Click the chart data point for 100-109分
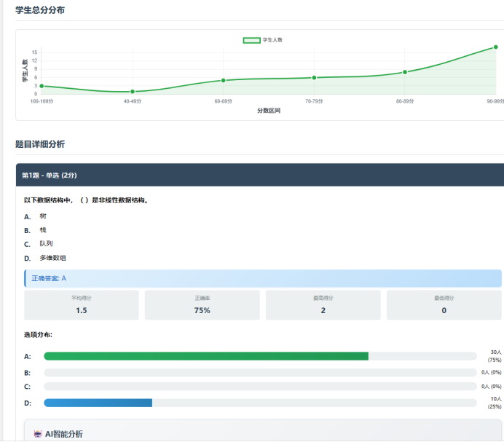Viewport: 504px width, 442px height. coord(42,86)
